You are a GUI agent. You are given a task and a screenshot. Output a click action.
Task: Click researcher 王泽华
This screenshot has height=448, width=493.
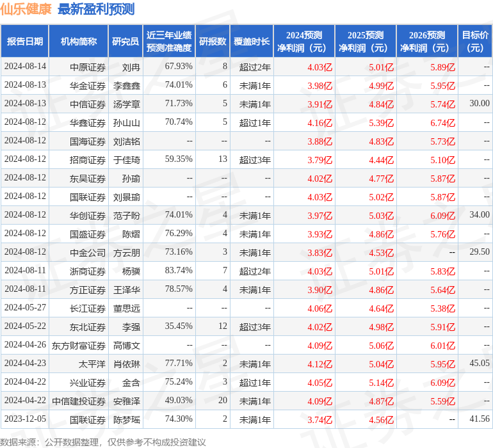coord(127,290)
